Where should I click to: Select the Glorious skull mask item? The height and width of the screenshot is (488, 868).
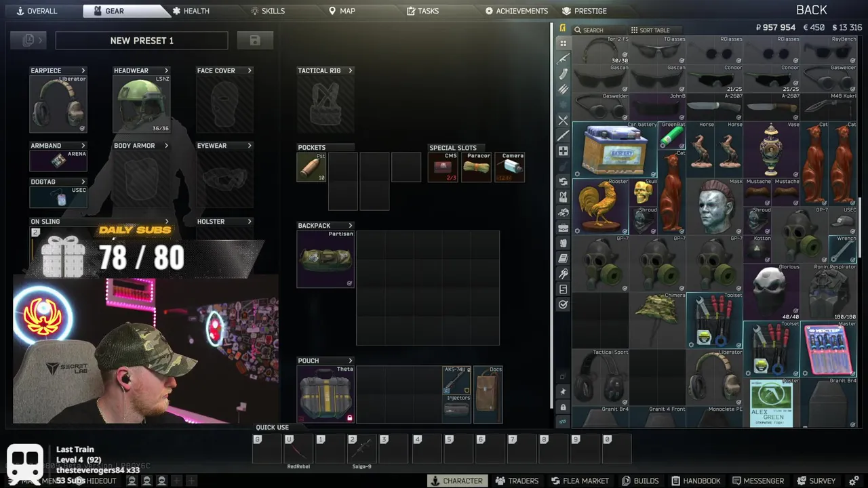coord(772,292)
